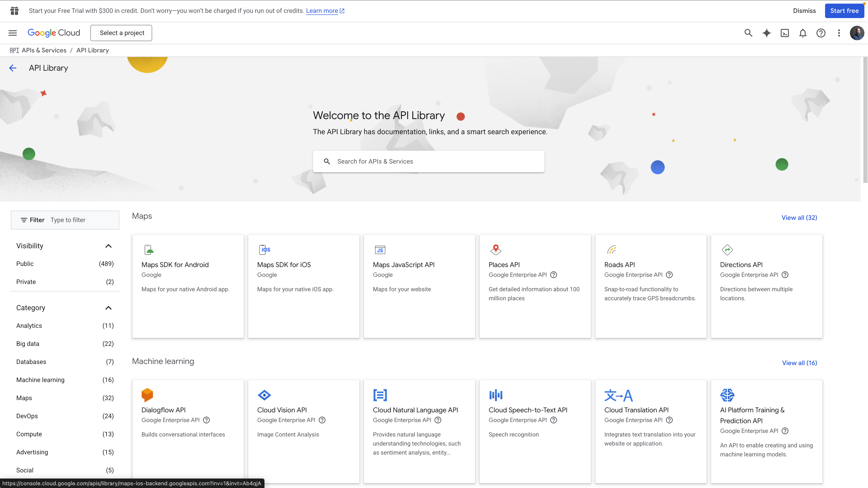Click the Cloud Vision API icon

click(264, 395)
